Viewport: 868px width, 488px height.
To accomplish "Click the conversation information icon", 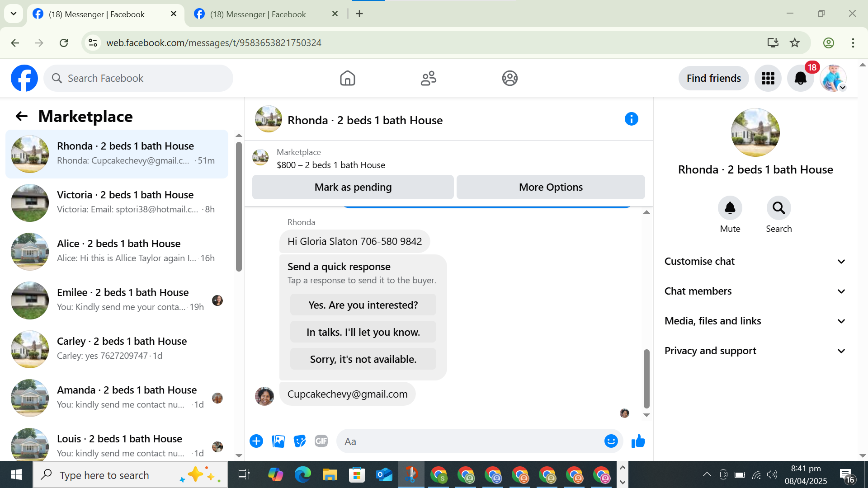I will [631, 119].
